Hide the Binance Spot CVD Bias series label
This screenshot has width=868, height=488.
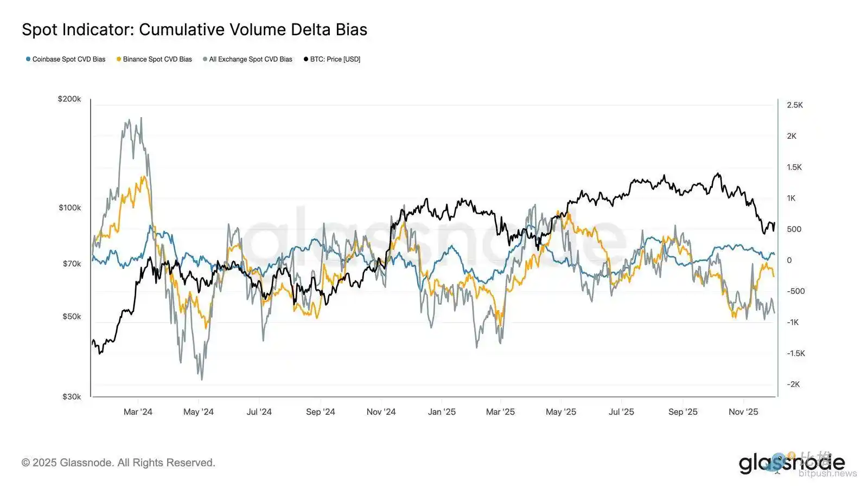[x=157, y=59]
